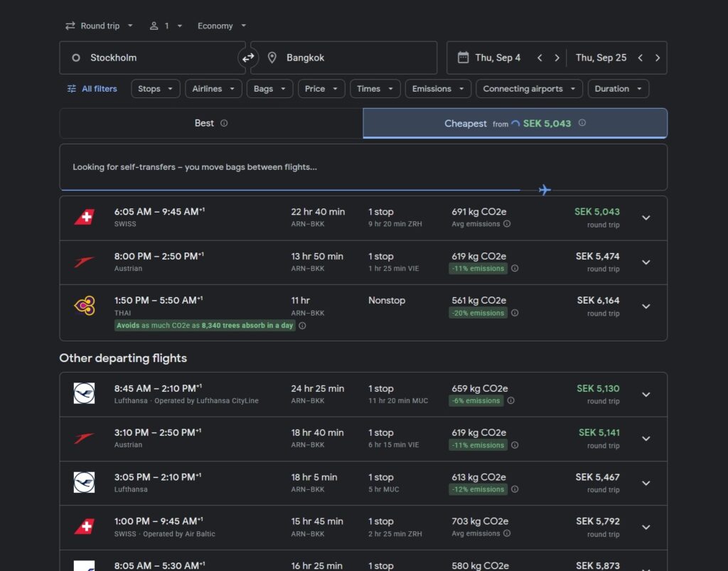
Task: Click the self-transfers search progress bar
Action: (363, 189)
